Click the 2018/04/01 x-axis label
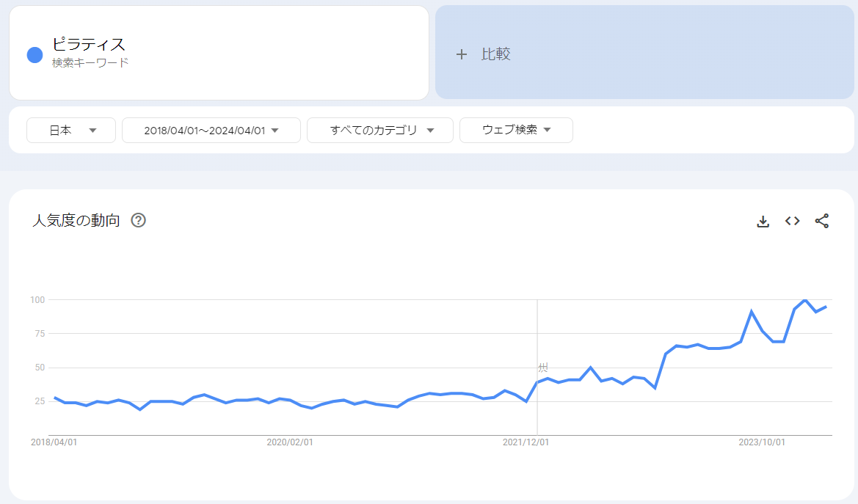Screen dimensions: 858x504 coord(54,442)
